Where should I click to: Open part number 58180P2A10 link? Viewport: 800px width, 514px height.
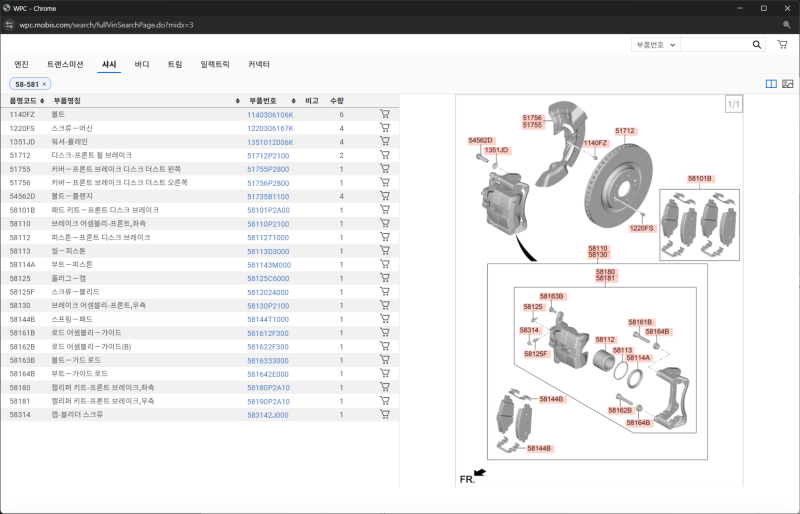point(268,388)
